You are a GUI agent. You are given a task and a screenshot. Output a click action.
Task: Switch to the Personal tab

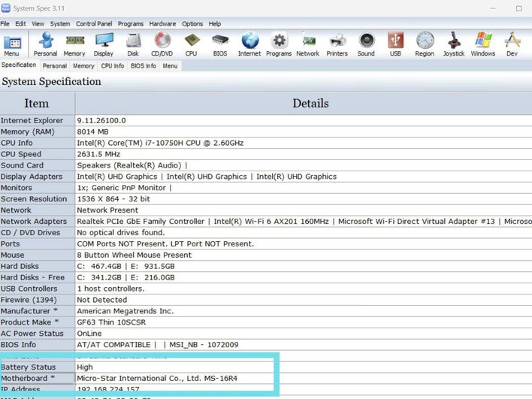(55, 66)
